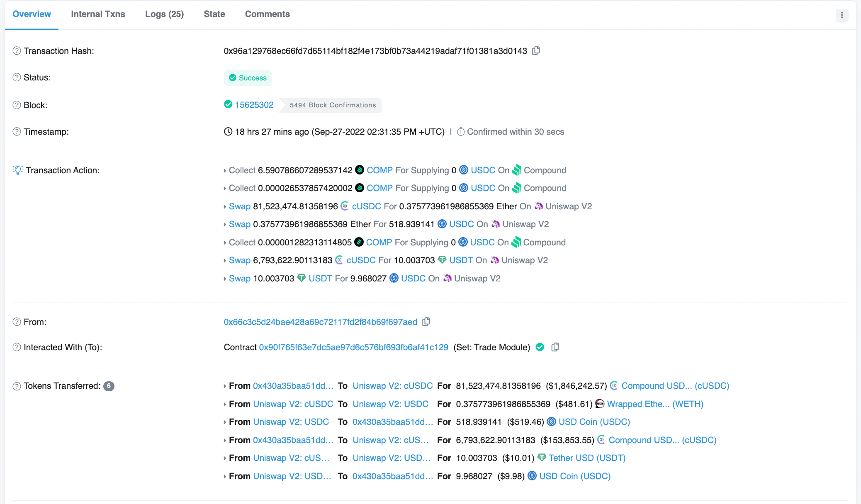Screen dimensions: 861x504
Task: Copy the transaction hash to clipboard
Action: point(536,51)
